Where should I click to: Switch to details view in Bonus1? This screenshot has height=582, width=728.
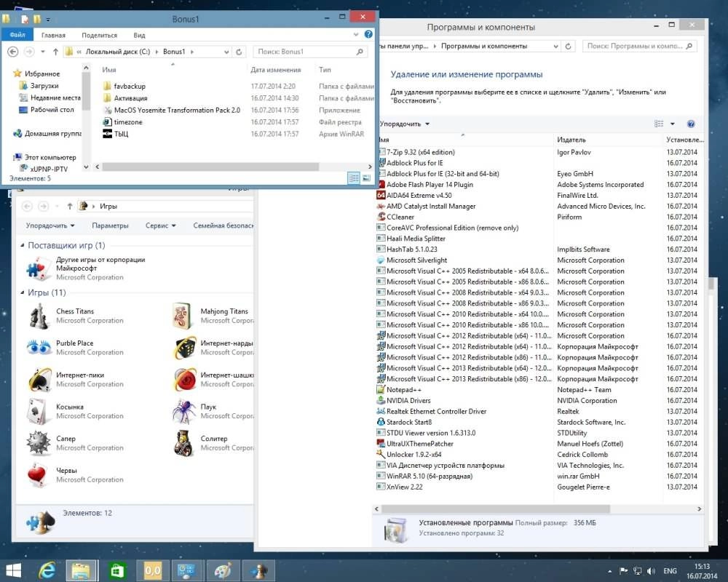[x=353, y=178]
